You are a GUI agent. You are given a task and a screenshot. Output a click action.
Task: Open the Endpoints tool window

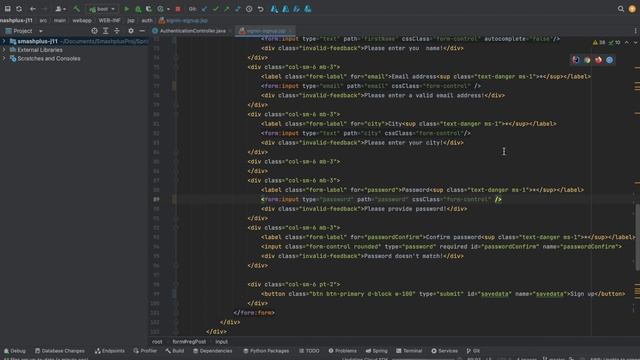tap(109, 351)
